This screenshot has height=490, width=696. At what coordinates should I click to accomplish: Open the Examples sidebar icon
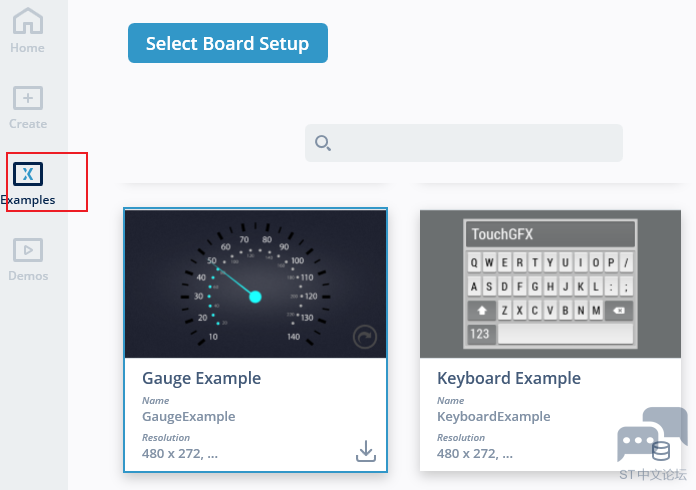pyautogui.click(x=28, y=174)
